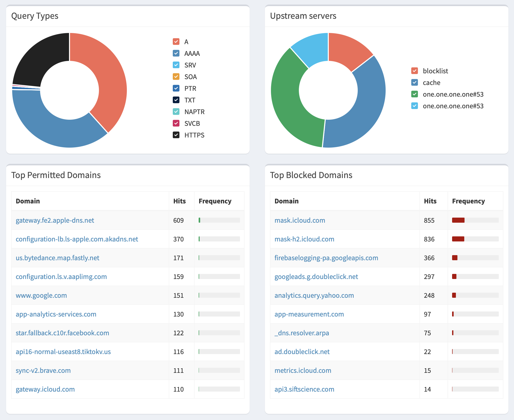Click googleads.g.doubleclick.net blocked domain
The image size is (514, 420).
pyautogui.click(x=316, y=276)
